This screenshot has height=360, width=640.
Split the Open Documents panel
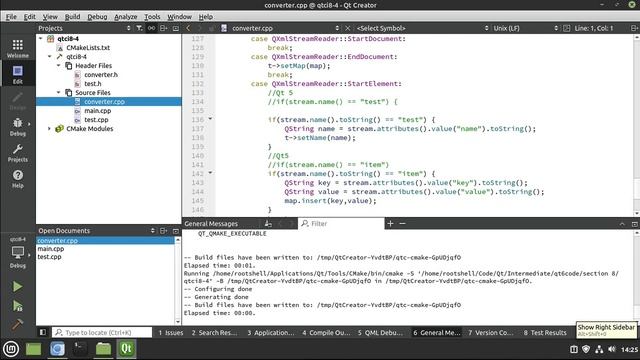[164, 231]
